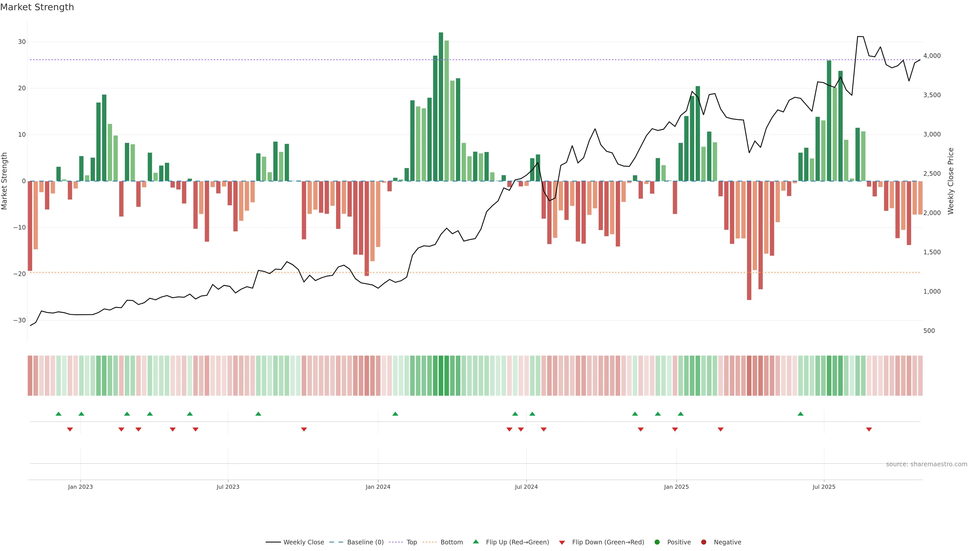
Task: Click the dark red Negative circle in legend
Action: click(x=703, y=542)
